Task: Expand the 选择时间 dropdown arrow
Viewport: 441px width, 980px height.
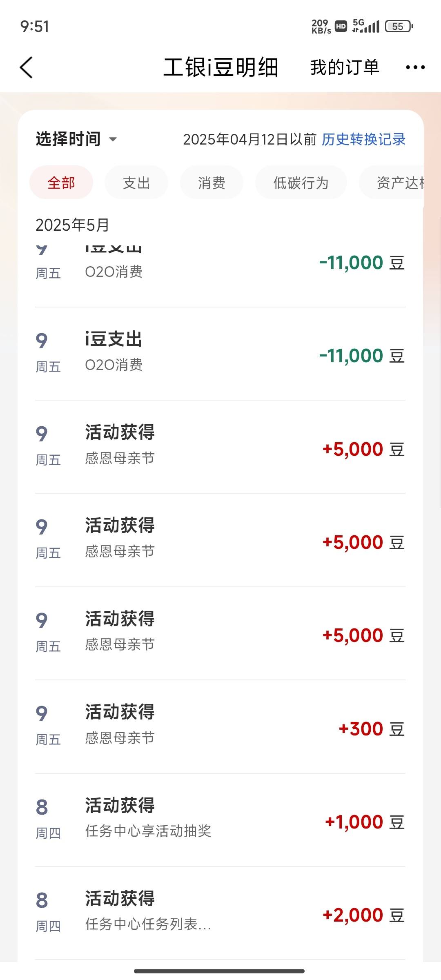Action: coord(113,139)
